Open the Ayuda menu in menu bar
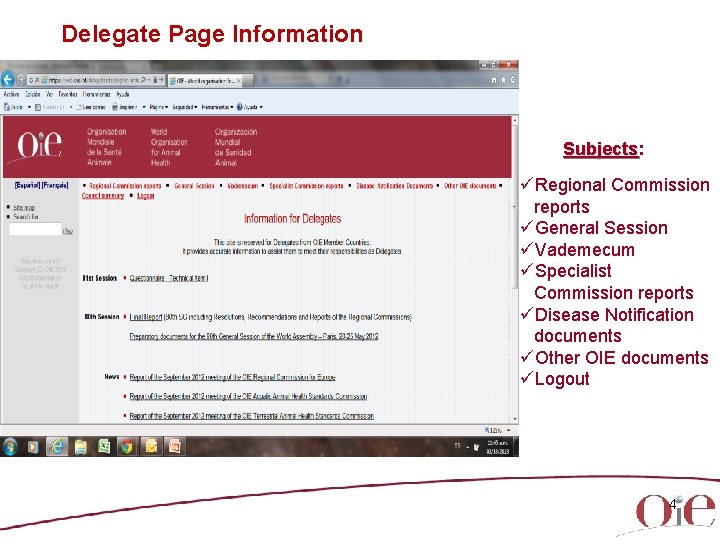Image resolution: width=720 pixels, height=540 pixels. click(123, 94)
